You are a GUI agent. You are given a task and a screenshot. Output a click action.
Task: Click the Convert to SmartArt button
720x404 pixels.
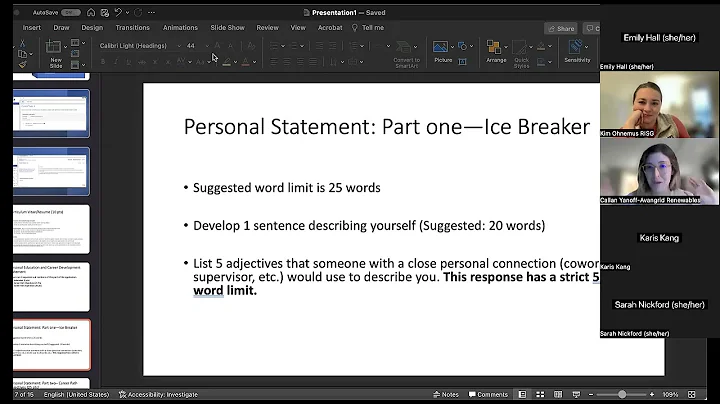[406, 54]
